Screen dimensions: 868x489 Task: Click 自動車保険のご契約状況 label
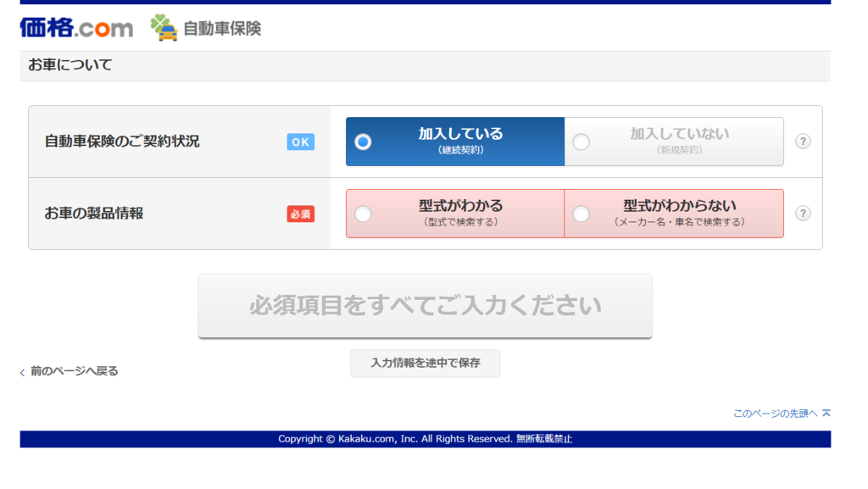click(x=122, y=142)
